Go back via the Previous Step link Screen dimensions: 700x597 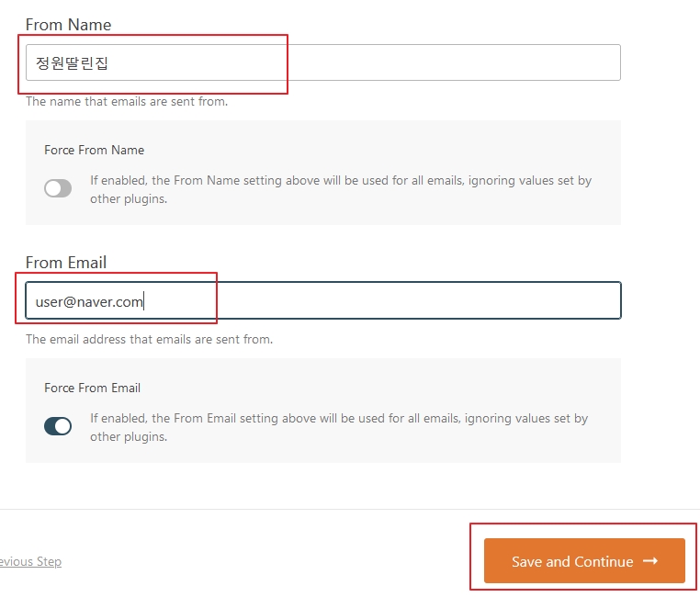pyautogui.click(x=30, y=561)
